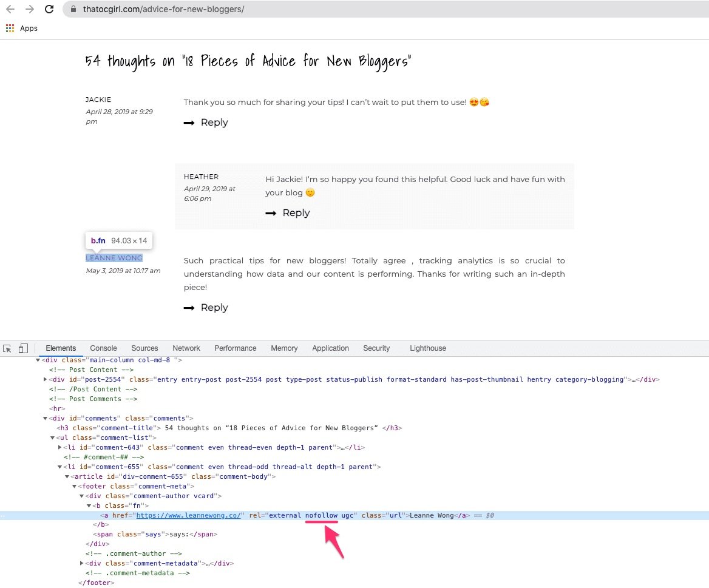Open the Apps launcher grid icon
Viewport: 709px width, 588px height.
pos(9,28)
